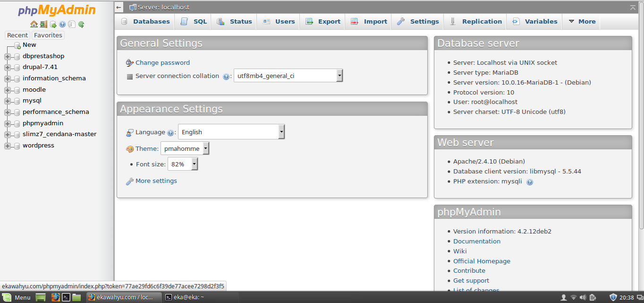Open phpMyAdmin documentation help icon in sidebar
The image size is (644, 303).
tap(62, 24)
